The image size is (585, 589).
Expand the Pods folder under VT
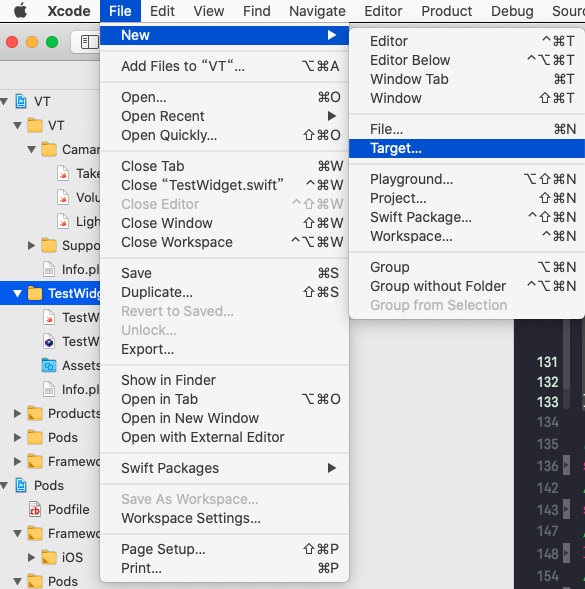17,438
